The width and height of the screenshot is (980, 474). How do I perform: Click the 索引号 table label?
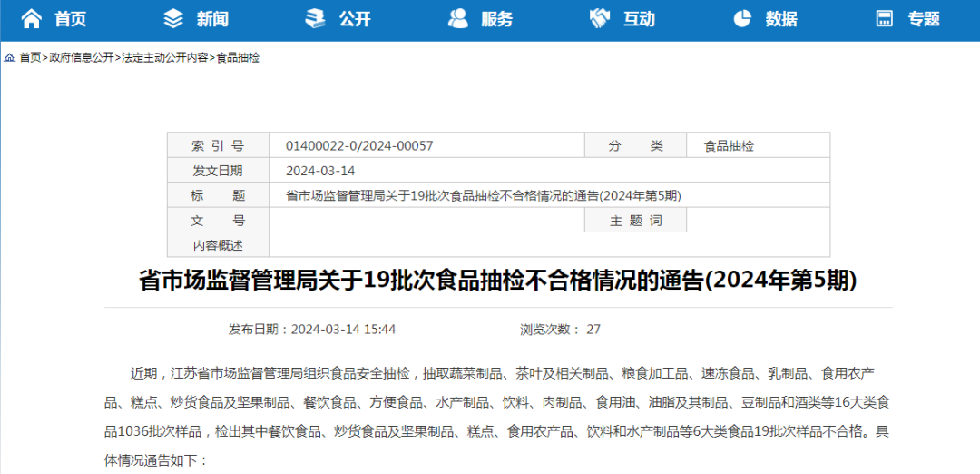coord(218,146)
